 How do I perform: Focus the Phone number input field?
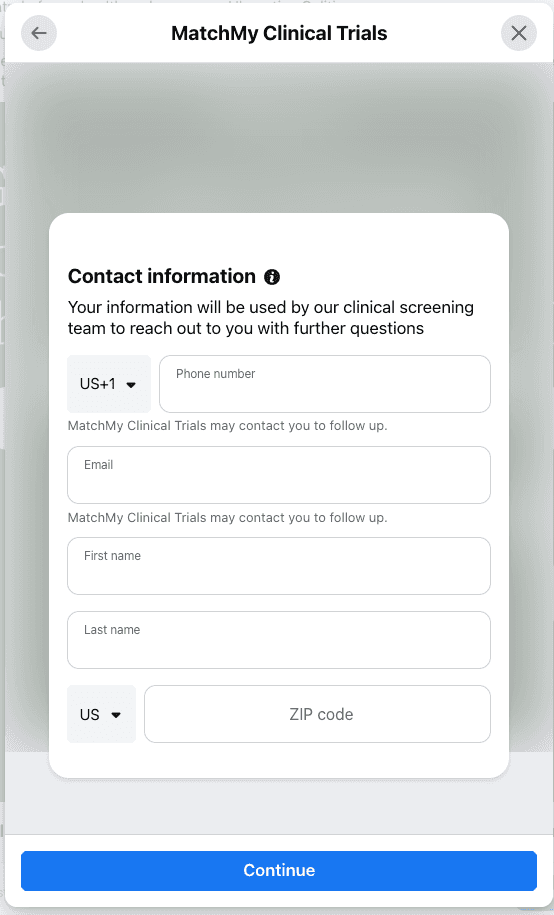325,384
